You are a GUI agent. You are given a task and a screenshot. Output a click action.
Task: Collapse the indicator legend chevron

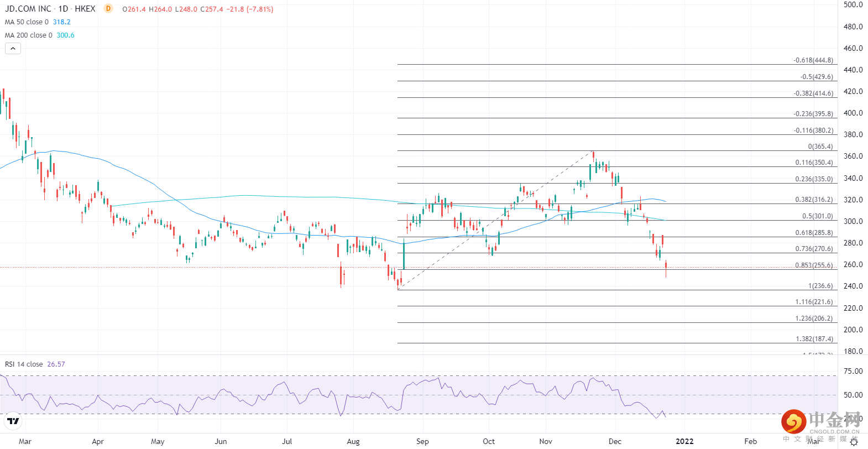pos(13,48)
